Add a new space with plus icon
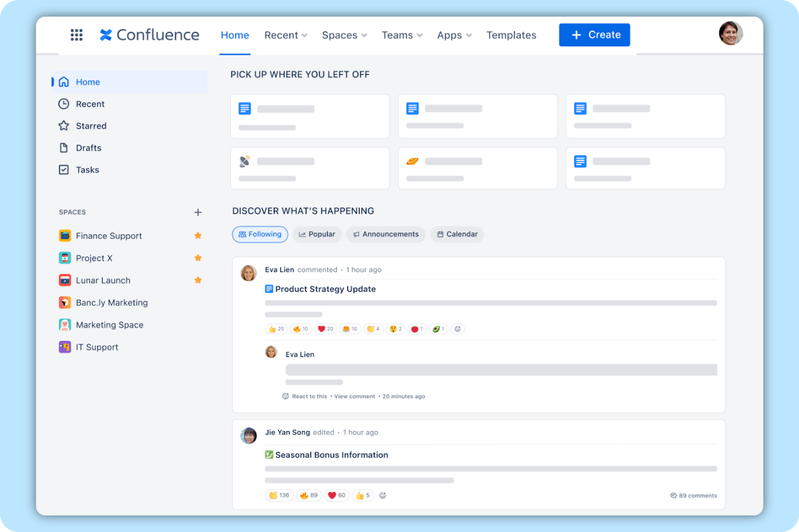This screenshot has width=799, height=532. click(198, 213)
